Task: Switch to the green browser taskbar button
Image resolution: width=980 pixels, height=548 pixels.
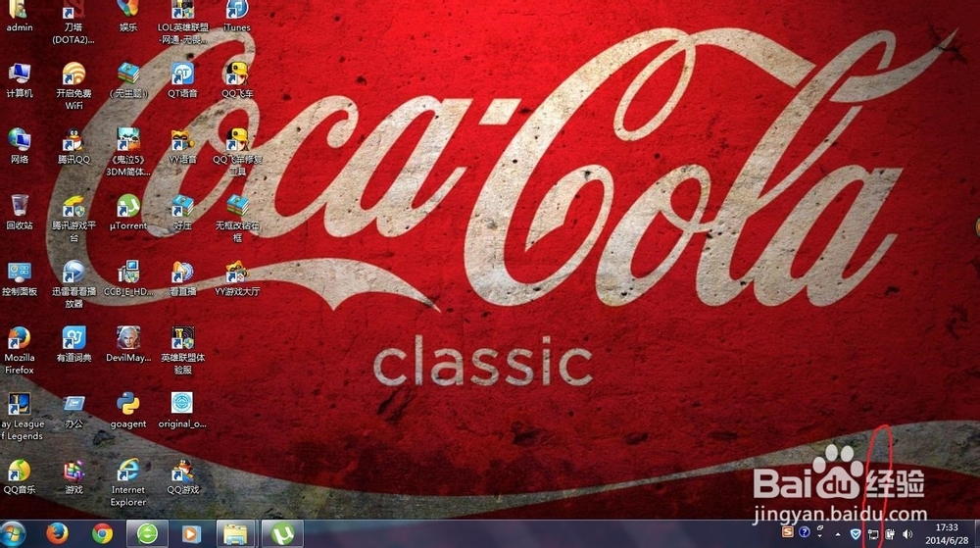Action: (x=148, y=533)
